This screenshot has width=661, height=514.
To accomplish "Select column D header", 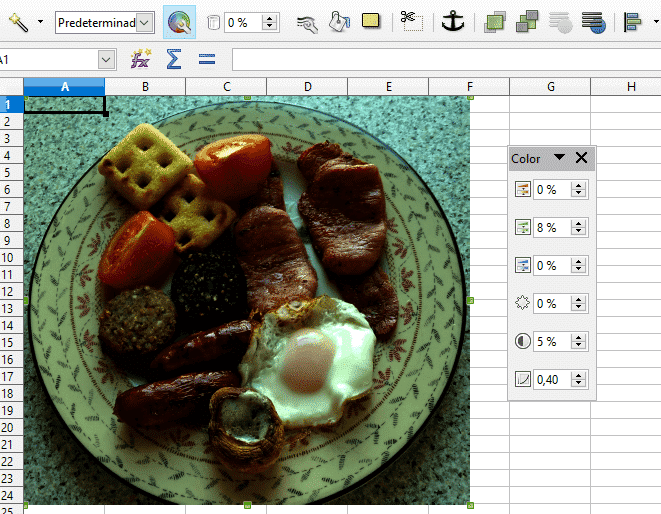I will click(x=307, y=87).
